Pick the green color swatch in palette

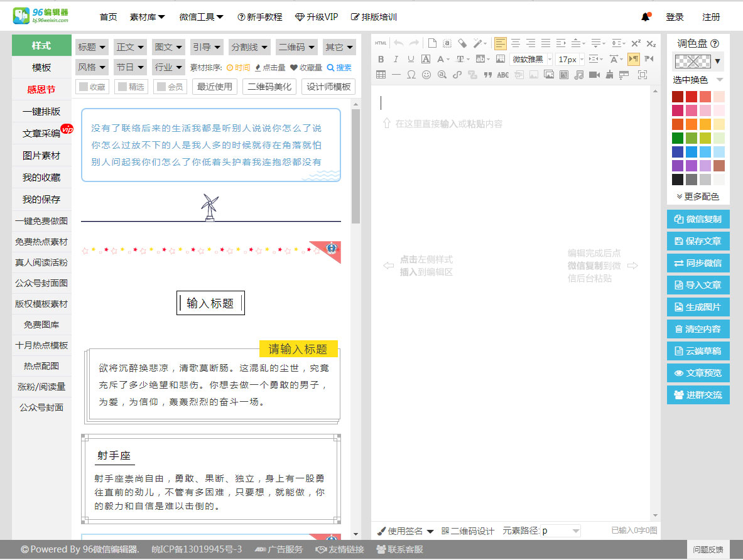coord(678,138)
